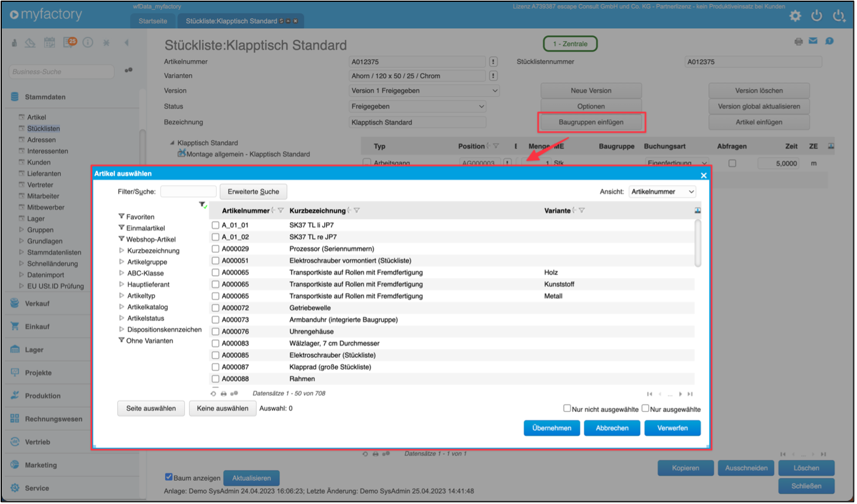This screenshot has width=857, height=504.
Task: Tick the checkbox for A000072 Getriebewelle
Action: [x=215, y=308]
